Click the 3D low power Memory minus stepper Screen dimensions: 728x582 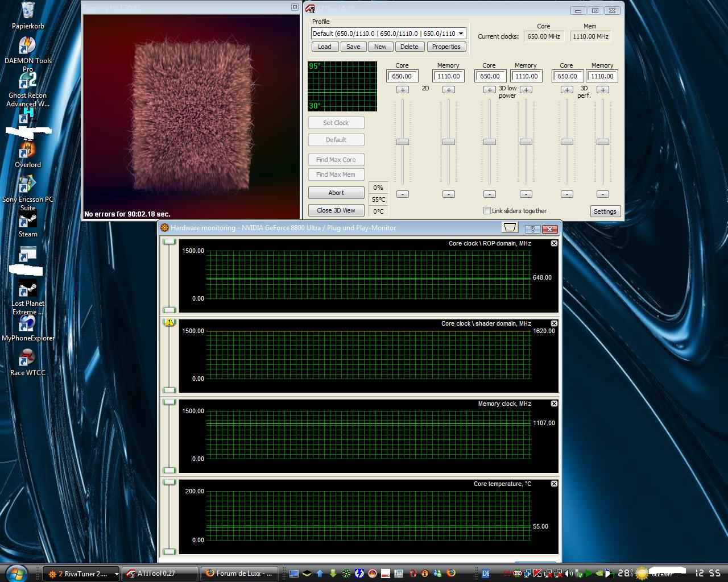pyautogui.click(x=526, y=194)
